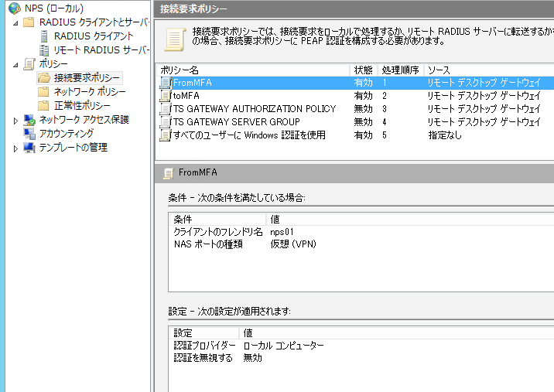Screen dimensions: 554x392
Task: Click the RADIUS クライアント server icon
Action: 44,36
